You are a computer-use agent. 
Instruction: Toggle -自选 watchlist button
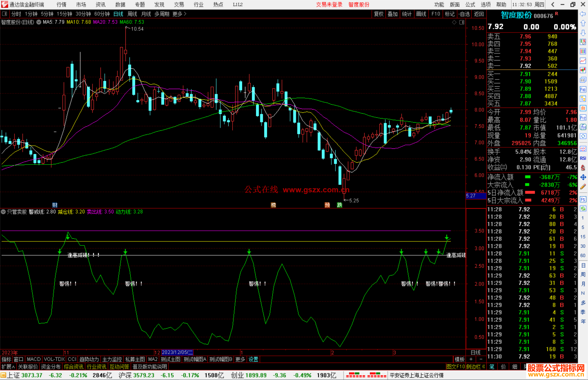tap(464, 14)
